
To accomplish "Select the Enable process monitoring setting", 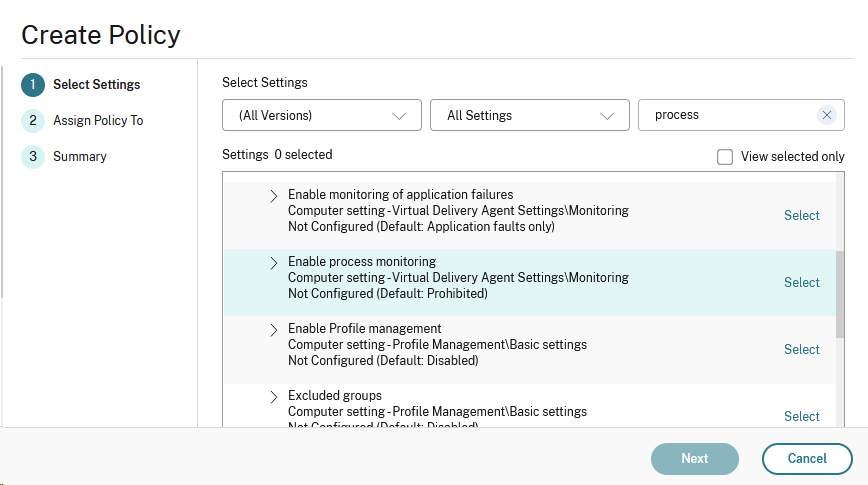I will pos(801,283).
